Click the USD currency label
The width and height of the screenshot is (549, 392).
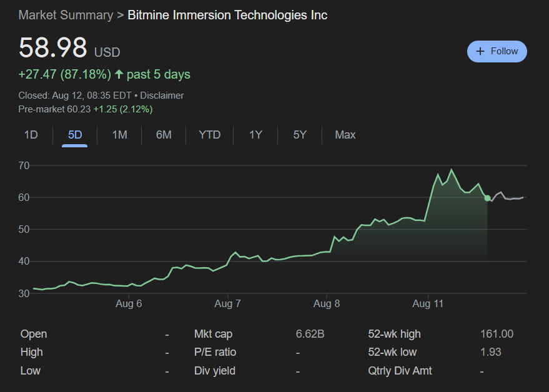point(107,52)
